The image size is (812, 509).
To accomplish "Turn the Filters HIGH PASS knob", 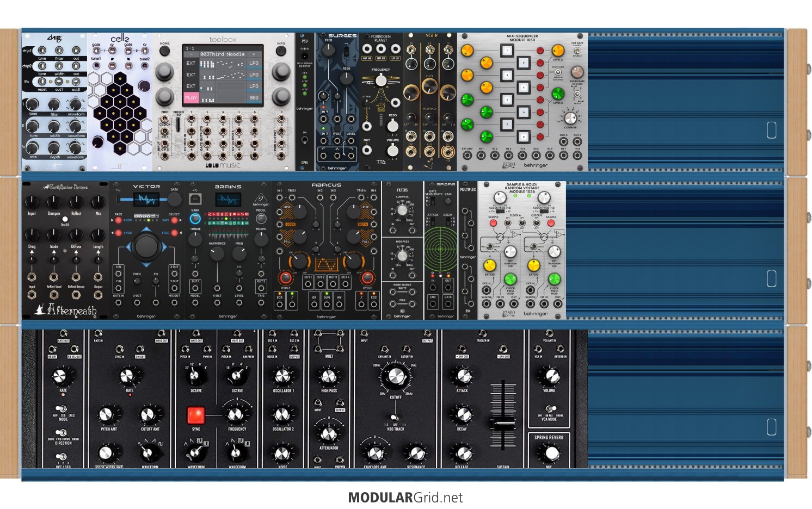I will click(x=402, y=256).
